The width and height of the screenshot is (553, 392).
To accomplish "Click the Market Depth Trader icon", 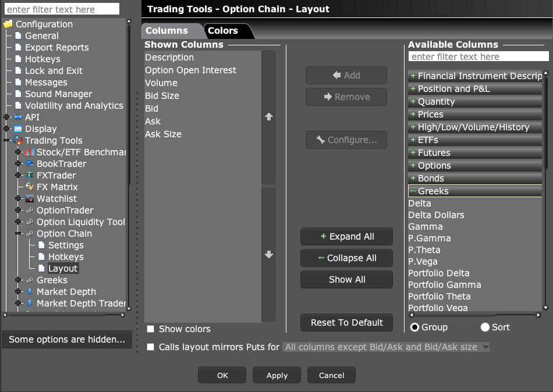I will coord(30,303).
